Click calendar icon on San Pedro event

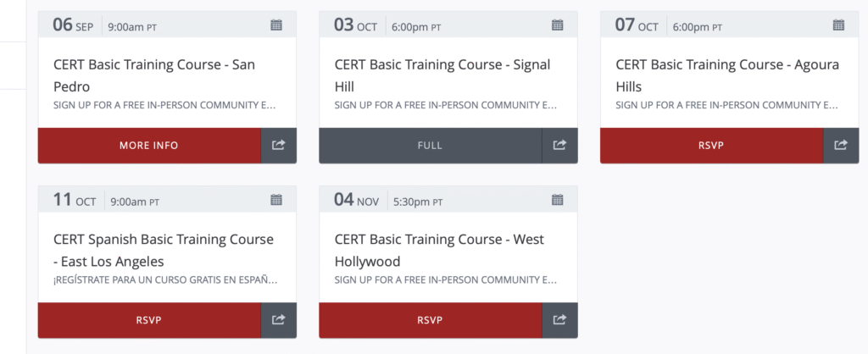tap(276, 25)
